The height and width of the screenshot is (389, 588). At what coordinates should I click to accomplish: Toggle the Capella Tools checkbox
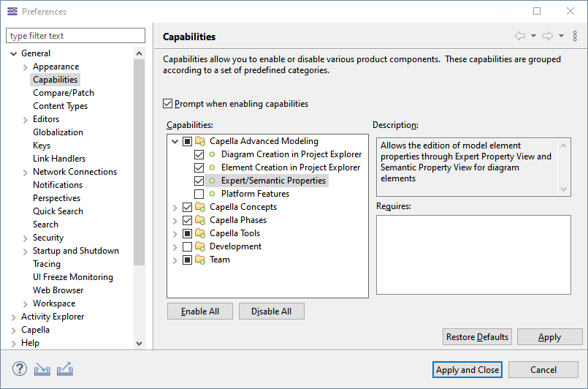187,233
